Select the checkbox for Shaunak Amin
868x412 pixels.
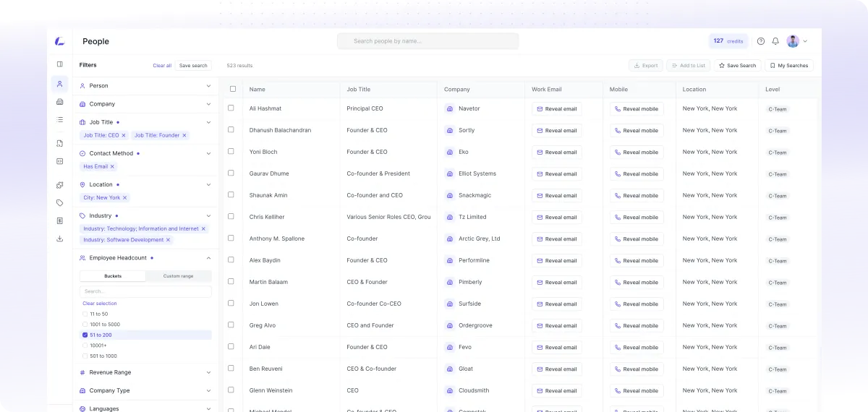coord(231,194)
